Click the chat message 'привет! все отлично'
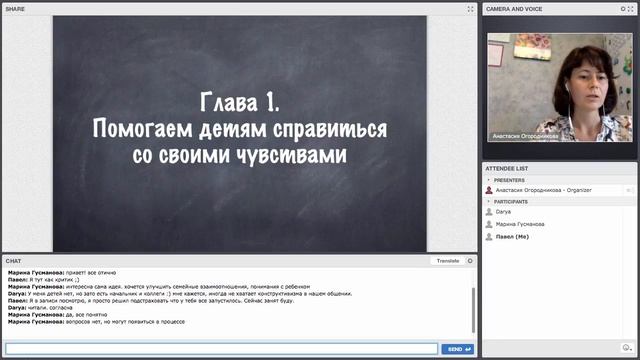Viewport: 640px width, 360px height. point(91,273)
